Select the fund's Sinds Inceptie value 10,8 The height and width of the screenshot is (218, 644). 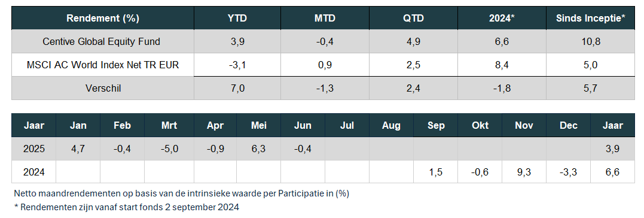point(590,41)
